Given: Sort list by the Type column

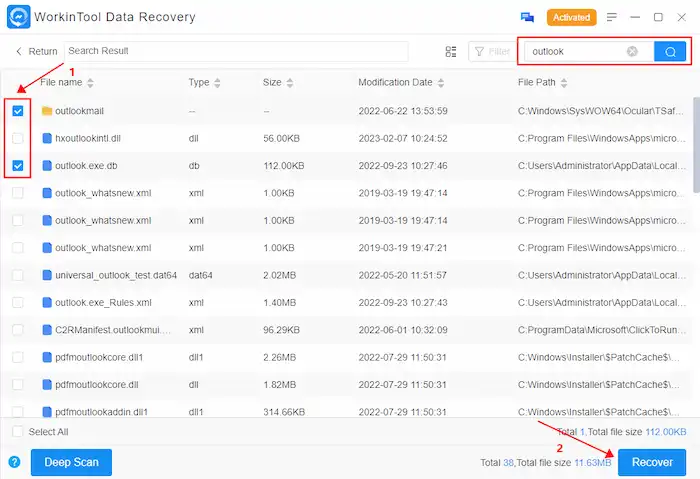Looking at the screenshot, I should pyautogui.click(x=217, y=82).
